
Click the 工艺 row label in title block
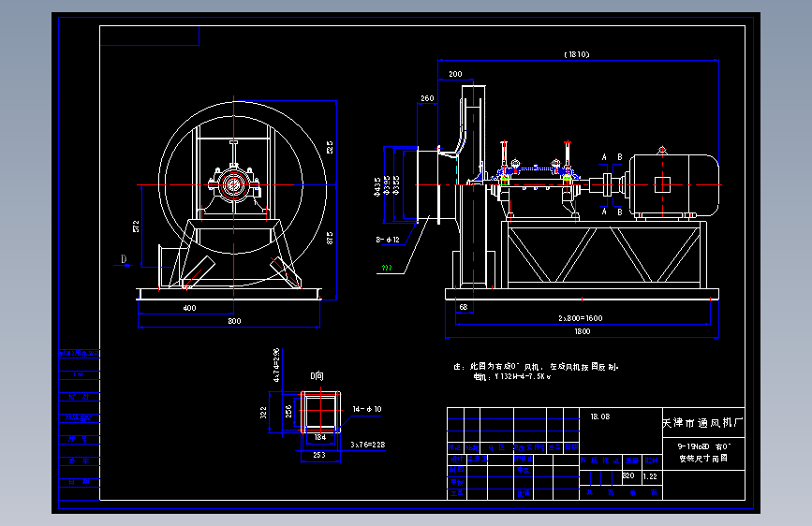point(456,493)
